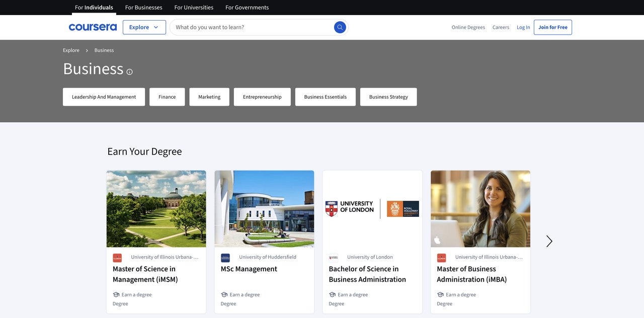The image size is (644, 318).
Task: Switch to the For Businesses tab
Action: click(x=144, y=8)
